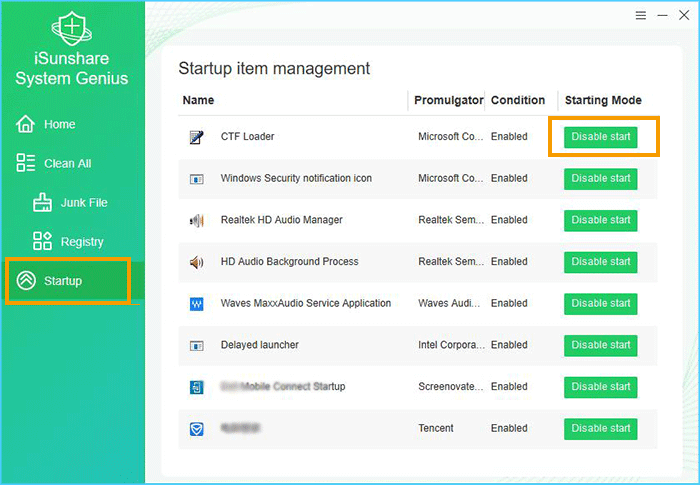Switch to the Startup tab
The image size is (700, 485).
(63, 281)
